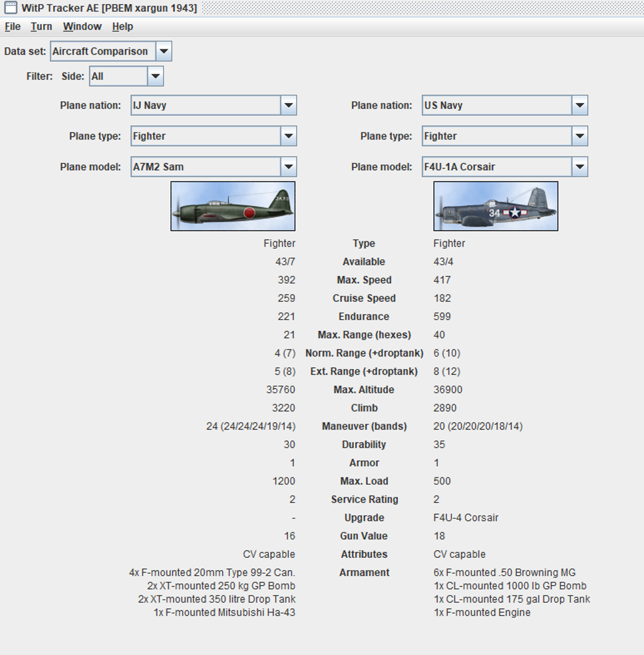Viewport: 644px width, 655px height.
Task: Expand the F4U-1A Corsair plane model dropdown
Action: (579, 167)
